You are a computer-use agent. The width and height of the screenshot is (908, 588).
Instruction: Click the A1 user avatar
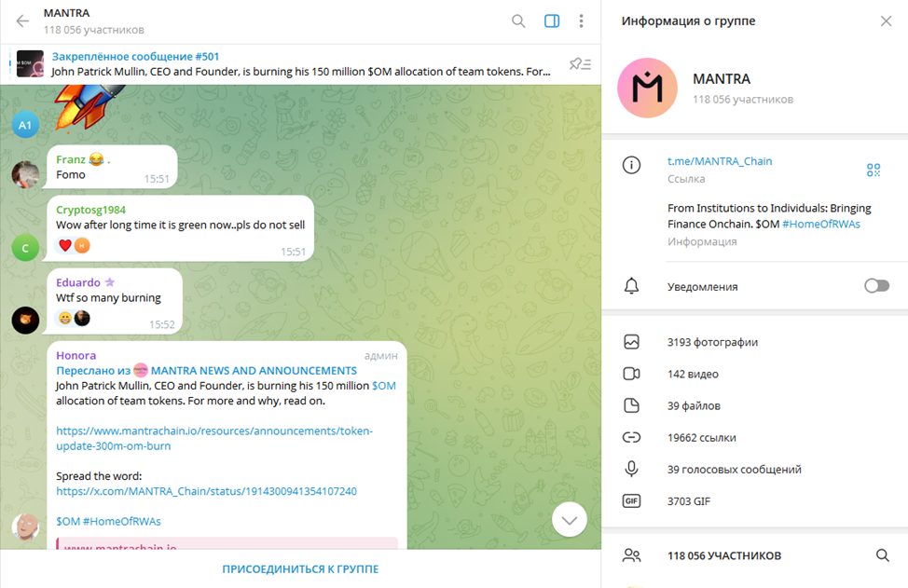pyautogui.click(x=25, y=125)
